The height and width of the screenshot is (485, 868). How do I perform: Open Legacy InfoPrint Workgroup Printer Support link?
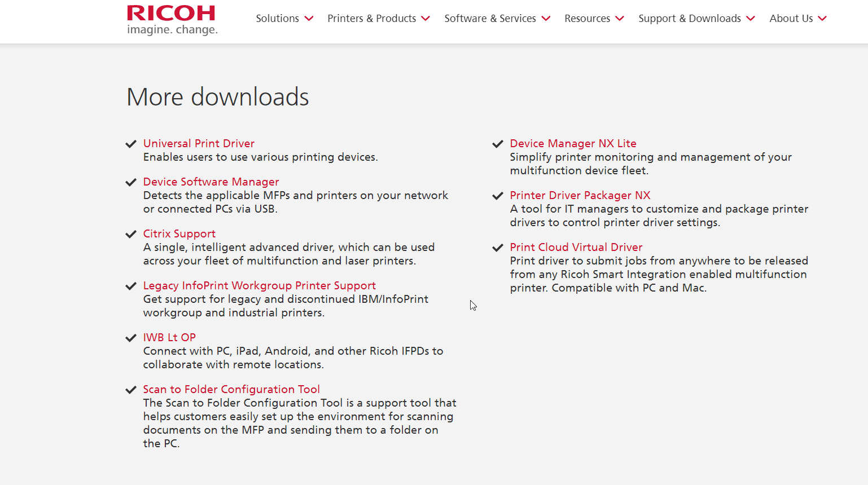pos(259,285)
